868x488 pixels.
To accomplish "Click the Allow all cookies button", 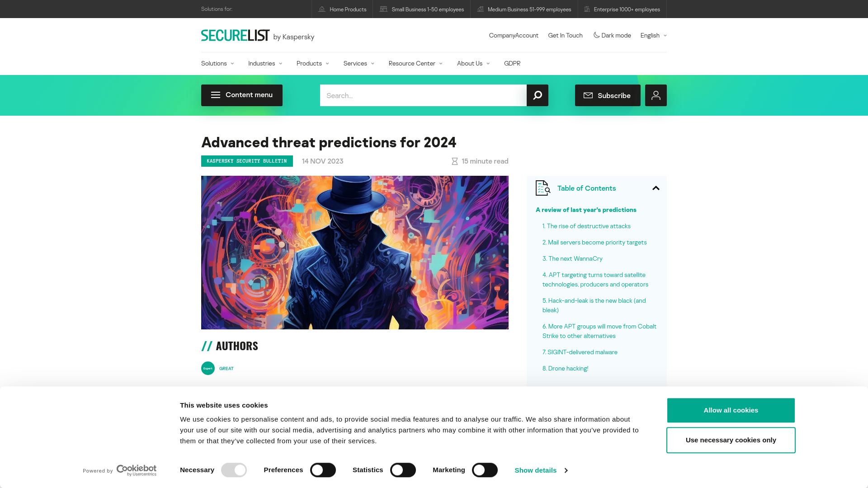I will (730, 410).
